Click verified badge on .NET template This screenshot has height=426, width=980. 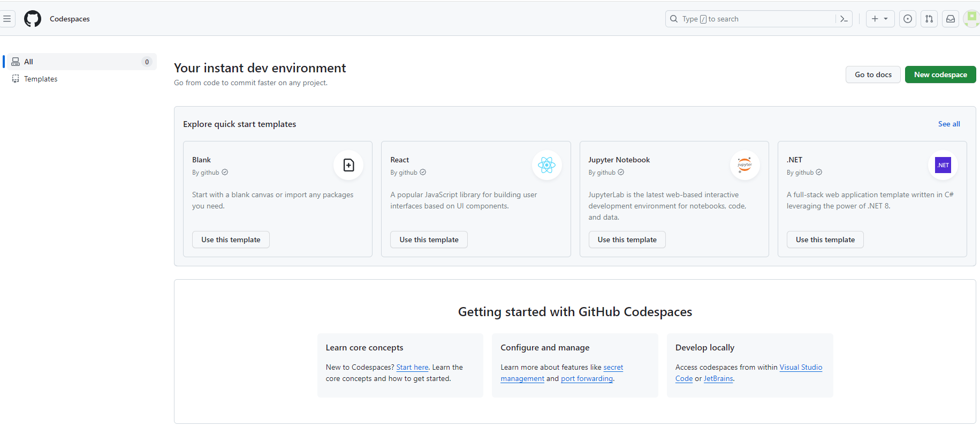click(x=819, y=172)
